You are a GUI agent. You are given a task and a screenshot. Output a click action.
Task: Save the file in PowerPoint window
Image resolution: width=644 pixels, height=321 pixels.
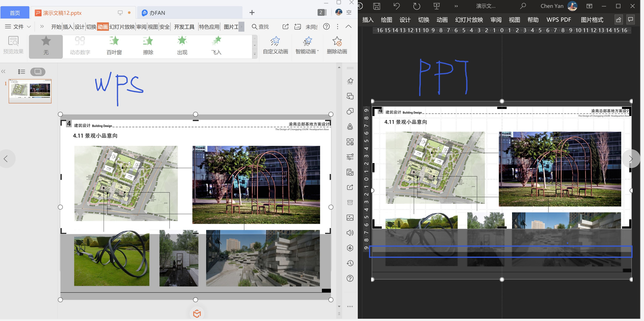(x=376, y=6)
